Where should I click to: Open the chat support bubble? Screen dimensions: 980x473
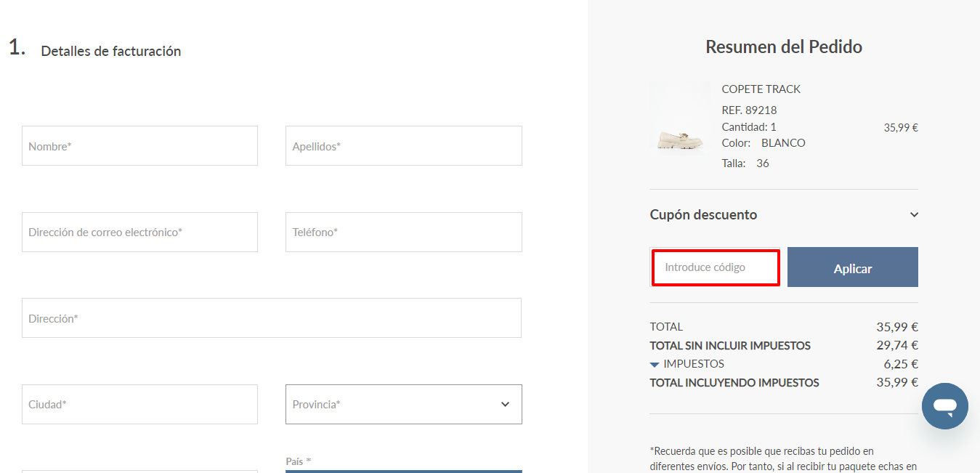[944, 406]
